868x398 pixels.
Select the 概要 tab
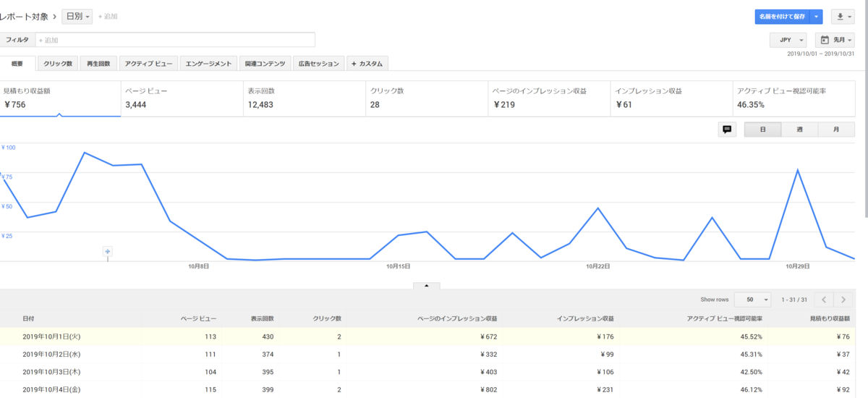tap(17, 64)
